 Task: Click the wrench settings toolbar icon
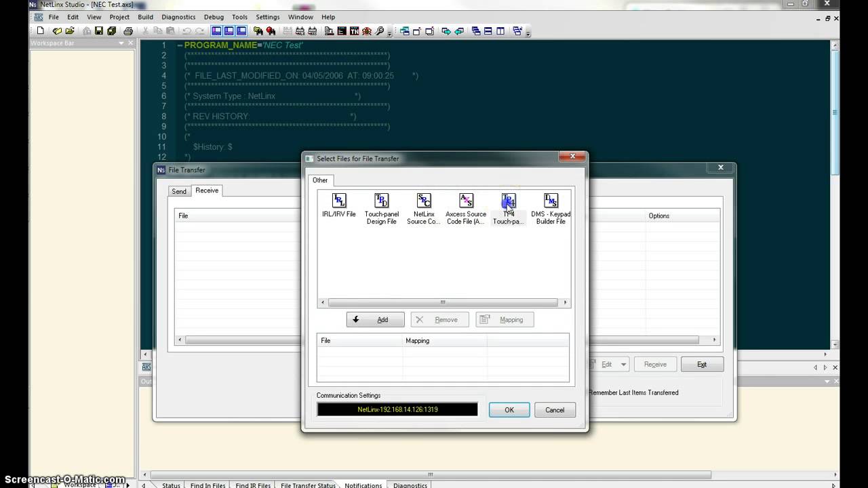[x=379, y=30]
